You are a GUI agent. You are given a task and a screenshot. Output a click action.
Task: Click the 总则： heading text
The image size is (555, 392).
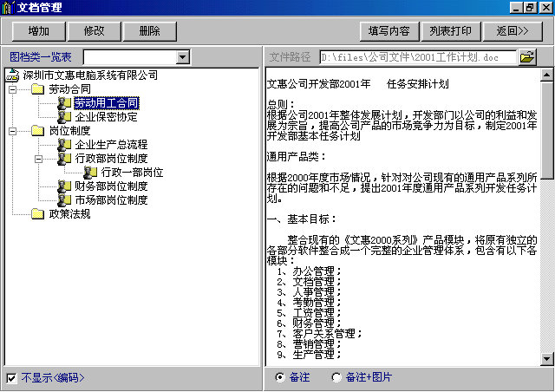pyautogui.click(x=281, y=104)
